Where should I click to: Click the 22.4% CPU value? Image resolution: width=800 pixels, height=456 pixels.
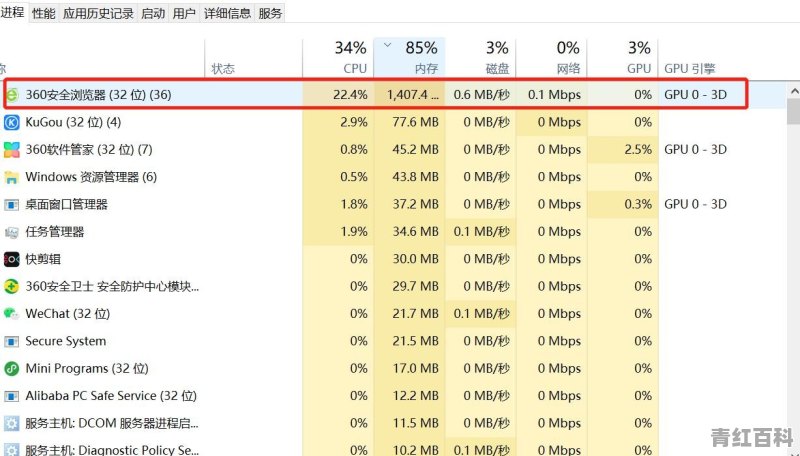point(350,95)
